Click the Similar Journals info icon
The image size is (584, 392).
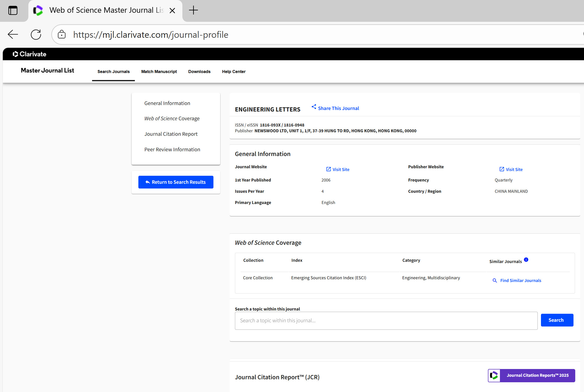pyautogui.click(x=526, y=259)
